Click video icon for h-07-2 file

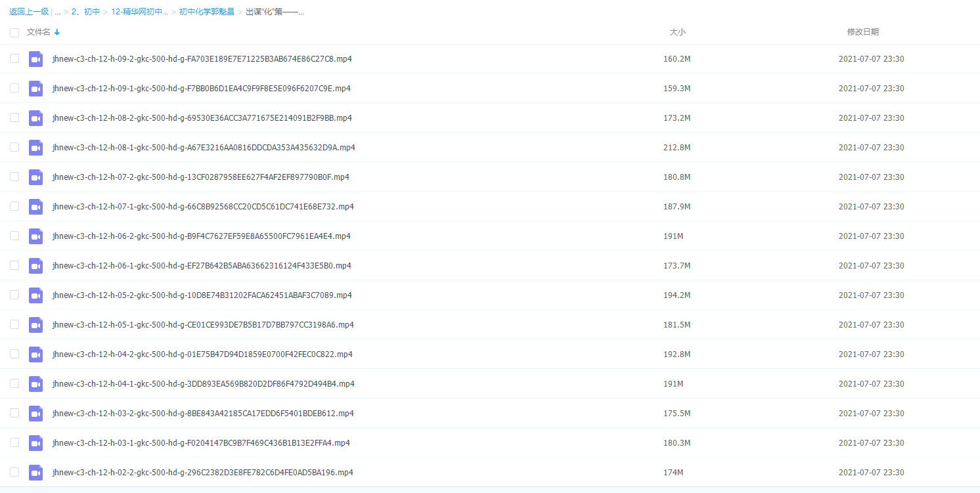tap(35, 177)
